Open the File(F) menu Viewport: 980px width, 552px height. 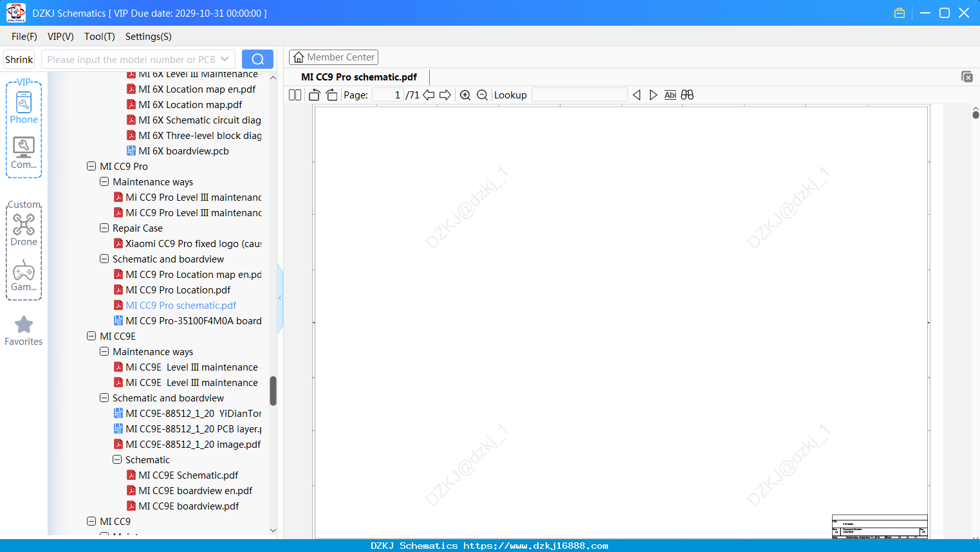(x=24, y=37)
